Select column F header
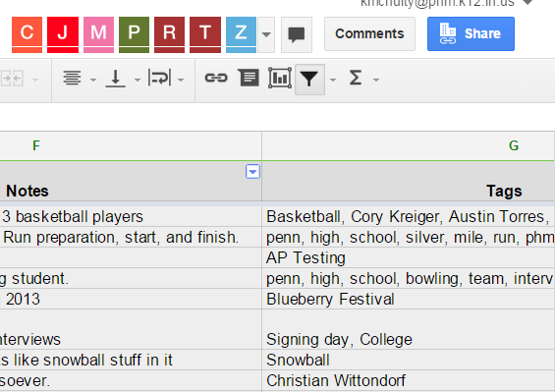The image size is (555, 392). click(131, 145)
